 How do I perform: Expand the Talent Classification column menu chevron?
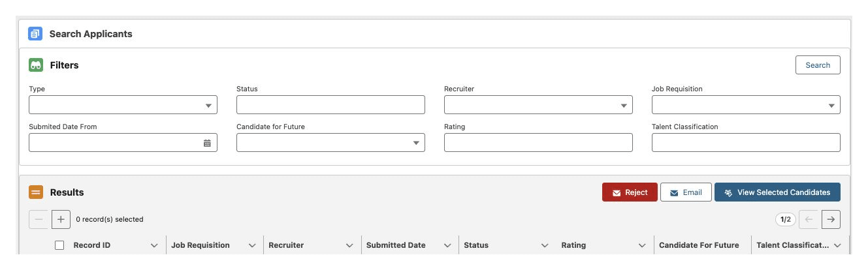837,246
